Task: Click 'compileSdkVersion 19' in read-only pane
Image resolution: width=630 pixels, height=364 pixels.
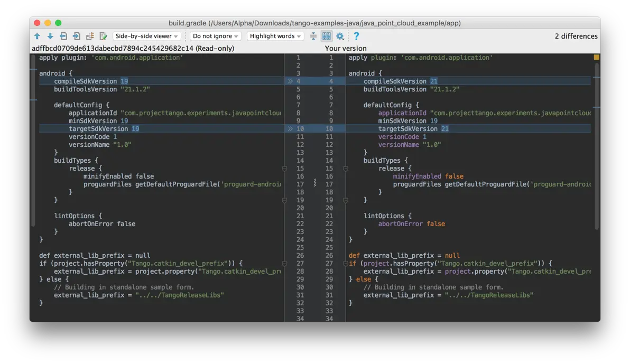Action: (91, 81)
